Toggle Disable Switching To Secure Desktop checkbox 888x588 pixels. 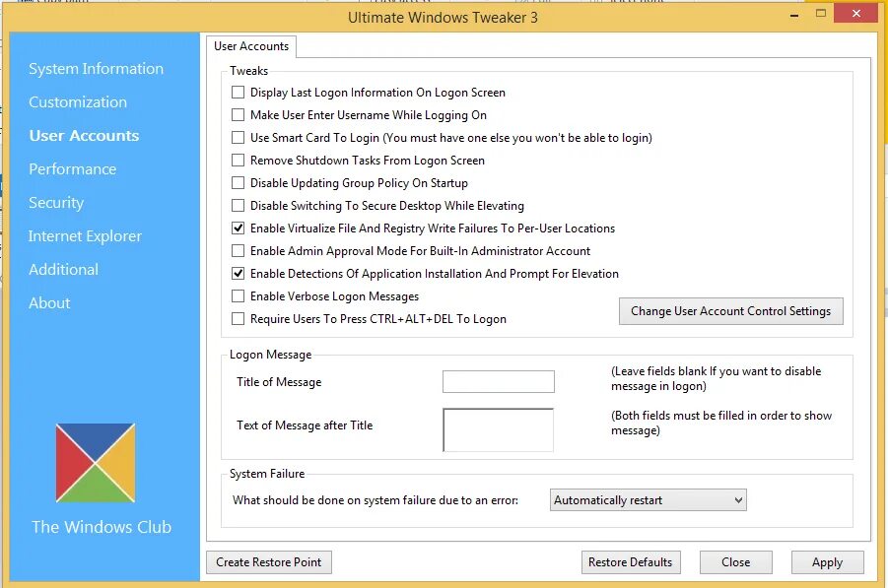pyautogui.click(x=238, y=206)
